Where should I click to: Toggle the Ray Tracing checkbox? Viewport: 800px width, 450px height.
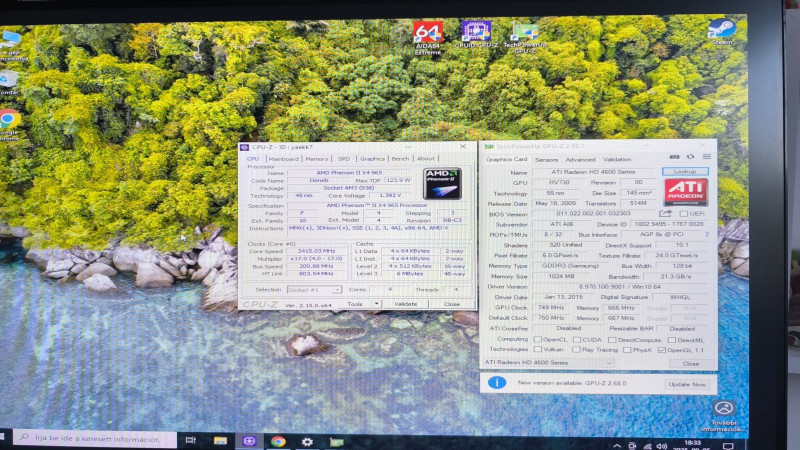point(577,349)
